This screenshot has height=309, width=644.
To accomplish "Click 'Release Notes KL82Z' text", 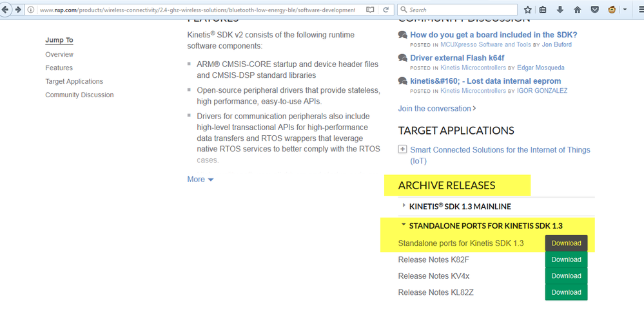I will click(x=436, y=292).
